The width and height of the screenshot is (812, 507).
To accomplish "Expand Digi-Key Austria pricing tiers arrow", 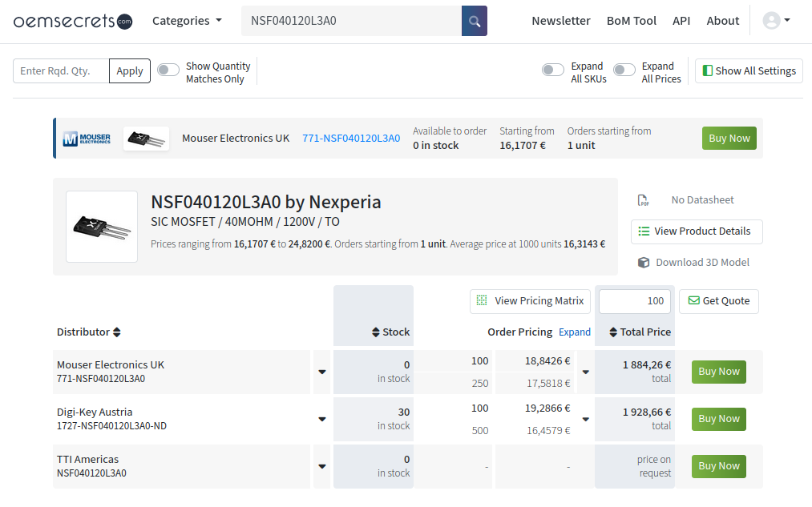I will point(585,419).
